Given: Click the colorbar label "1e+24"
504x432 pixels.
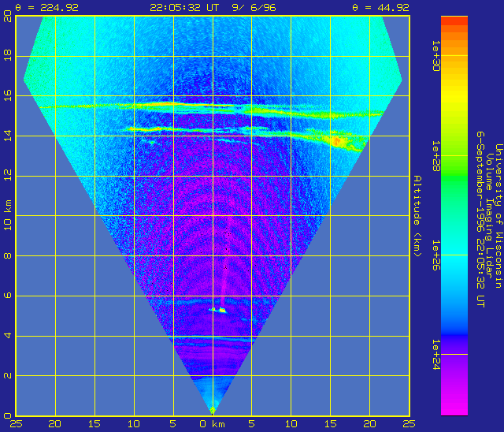Looking at the screenshot, I should click(x=436, y=355).
